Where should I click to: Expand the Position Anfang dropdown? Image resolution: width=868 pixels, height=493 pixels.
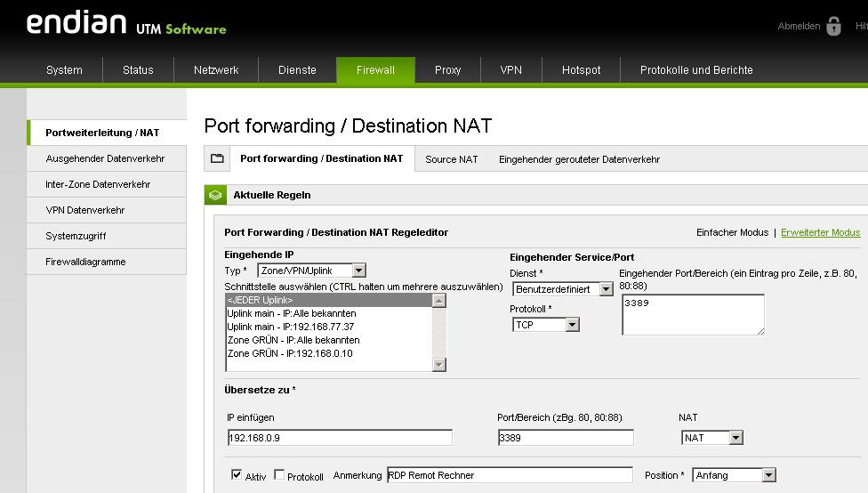pos(734,475)
